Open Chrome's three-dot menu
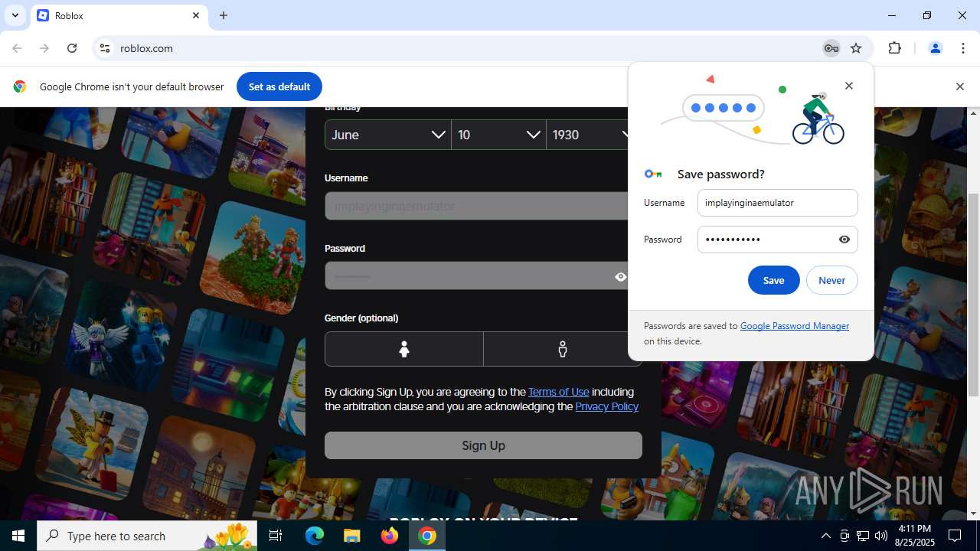980x551 pixels. [963, 48]
